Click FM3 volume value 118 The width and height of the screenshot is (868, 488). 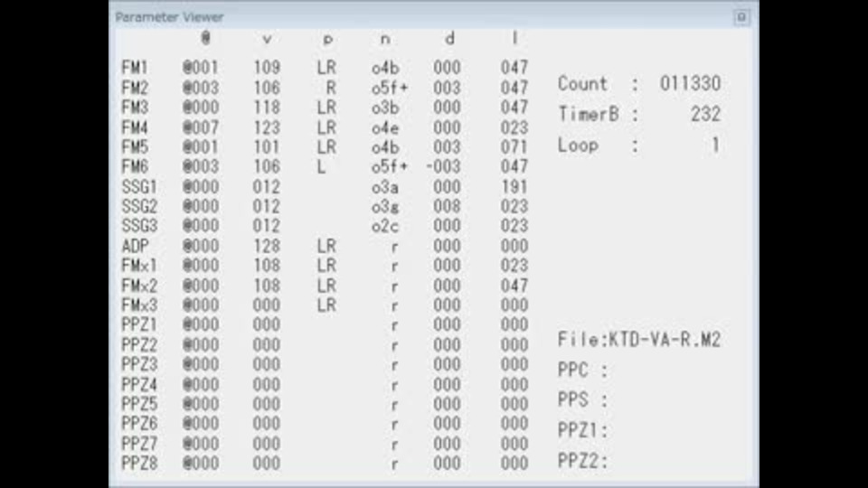(267, 107)
